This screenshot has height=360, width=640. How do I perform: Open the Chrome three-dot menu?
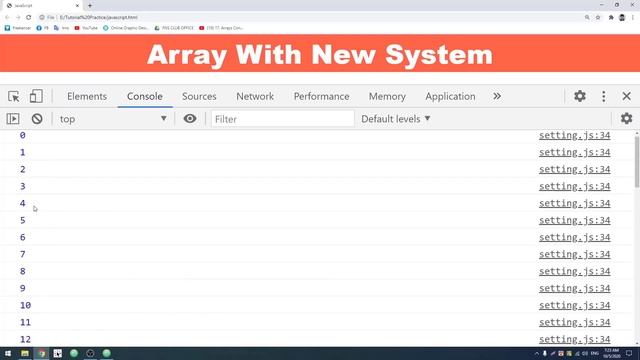[633, 17]
